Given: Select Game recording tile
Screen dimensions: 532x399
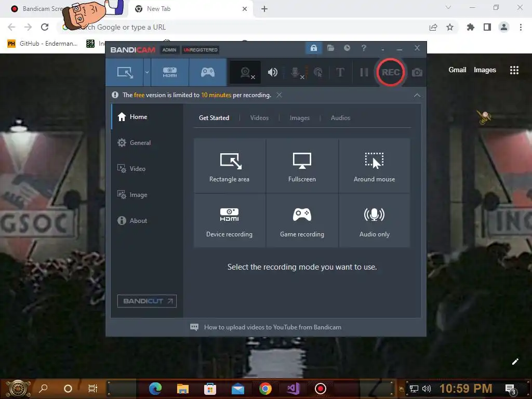Looking at the screenshot, I should point(302,220).
